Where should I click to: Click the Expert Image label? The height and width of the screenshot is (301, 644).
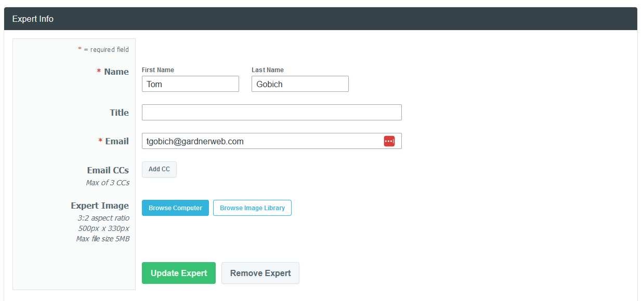click(100, 206)
